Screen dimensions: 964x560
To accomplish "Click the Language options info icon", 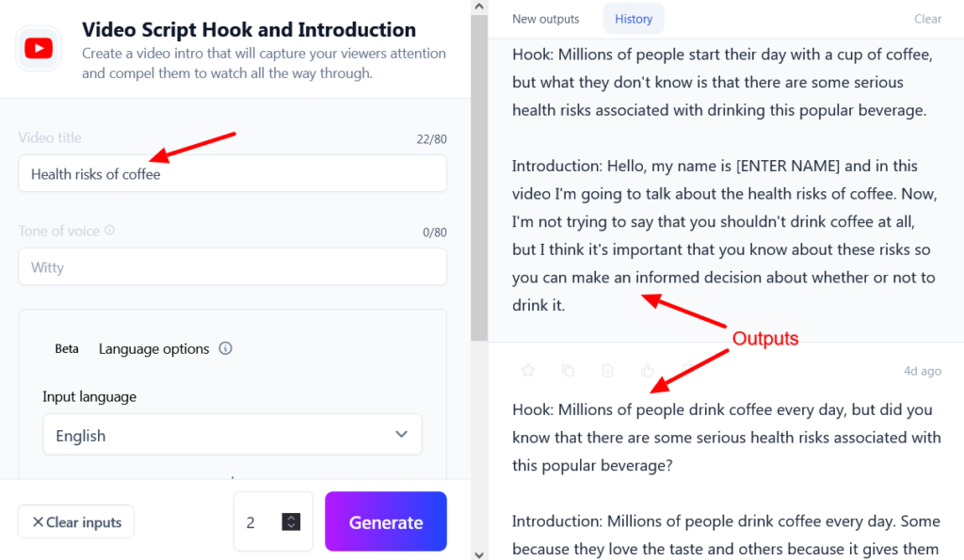I will pos(225,348).
